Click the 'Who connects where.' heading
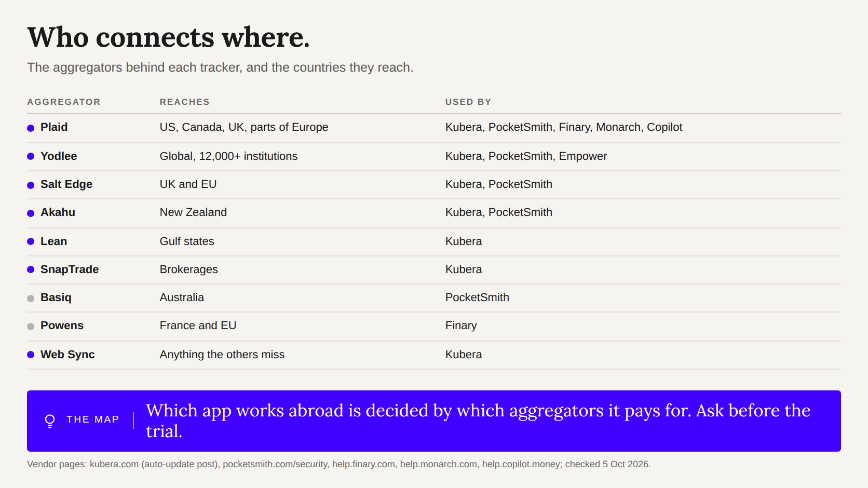This screenshot has width=868, height=488. (x=169, y=37)
